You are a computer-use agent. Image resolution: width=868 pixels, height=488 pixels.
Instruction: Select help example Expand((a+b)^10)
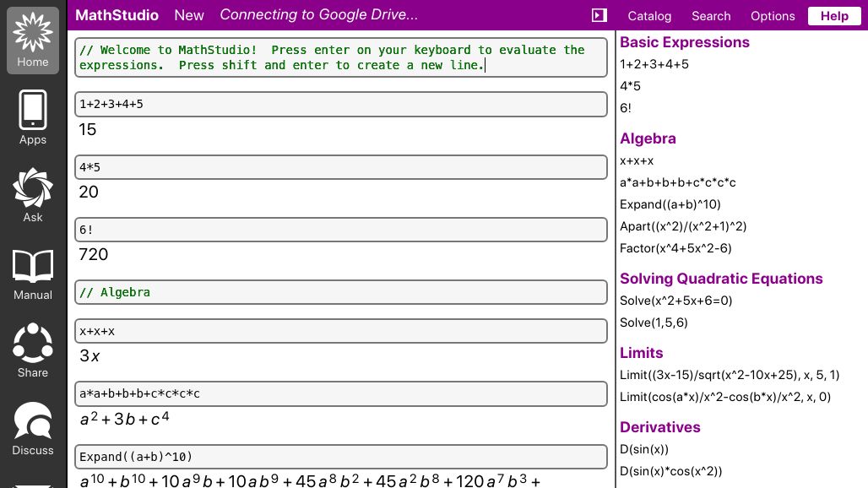670,204
